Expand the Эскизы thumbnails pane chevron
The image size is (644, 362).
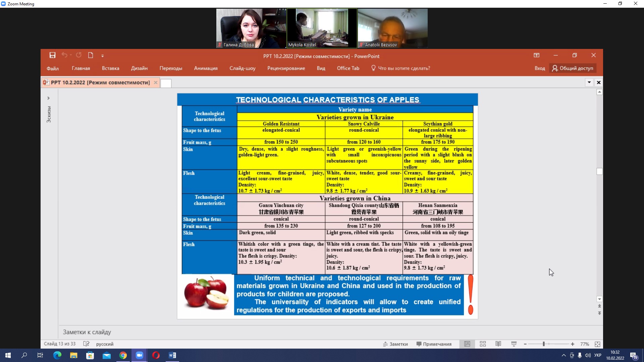pos(48,98)
